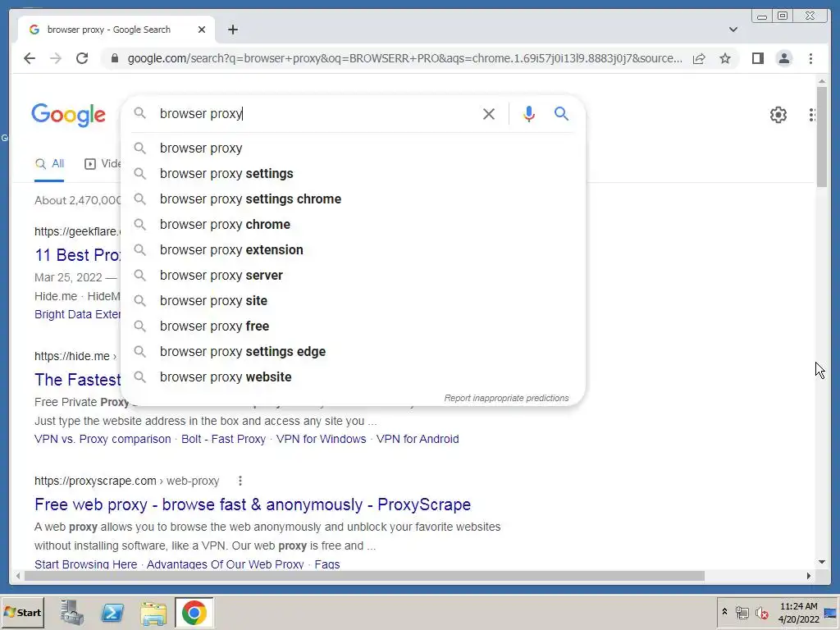
Task: Select 'browser proxy site' suggestion
Action: (x=354, y=300)
